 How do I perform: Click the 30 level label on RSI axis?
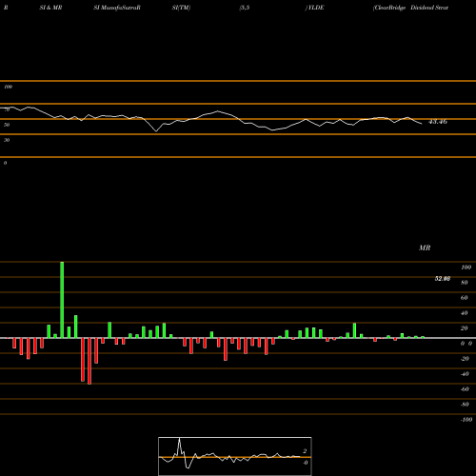7,140
